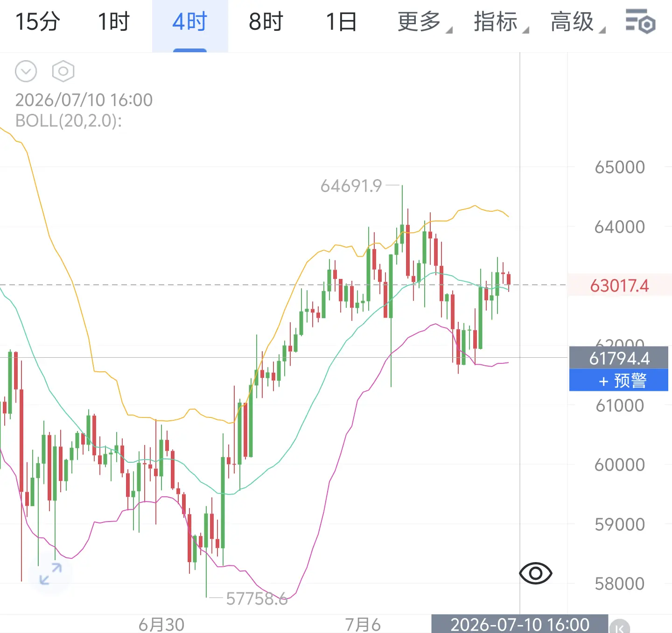Screen dimensions: 672x633
Task: Click the 61794.4 crosshair price label
Action: [x=619, y=358]
